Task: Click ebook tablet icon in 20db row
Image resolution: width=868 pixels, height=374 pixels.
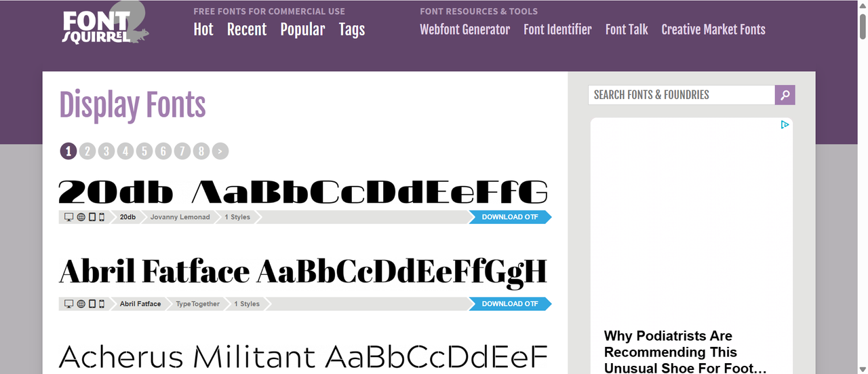Action: coord(92,217)
